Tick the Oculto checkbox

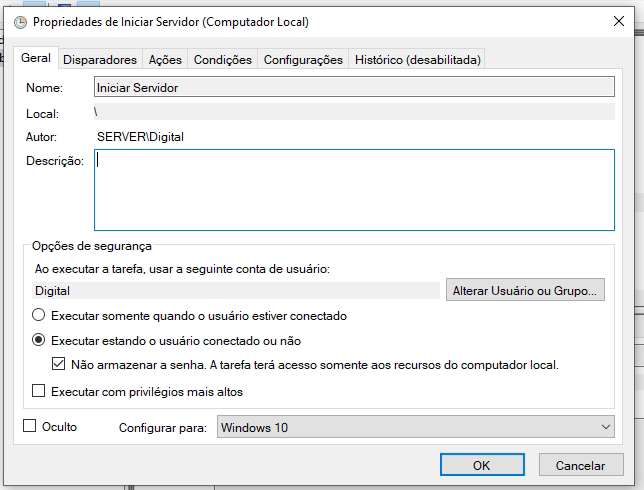tap(29, 427)
